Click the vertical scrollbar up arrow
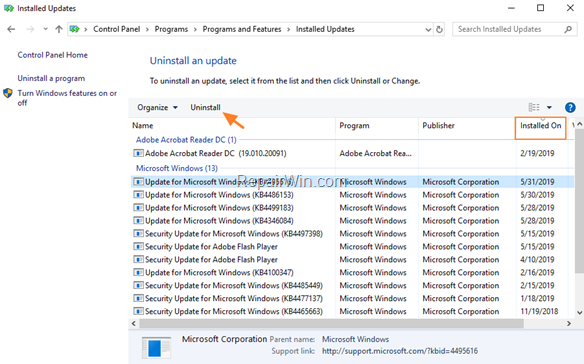Screen dimensions: 584x364 pos(579,125)
